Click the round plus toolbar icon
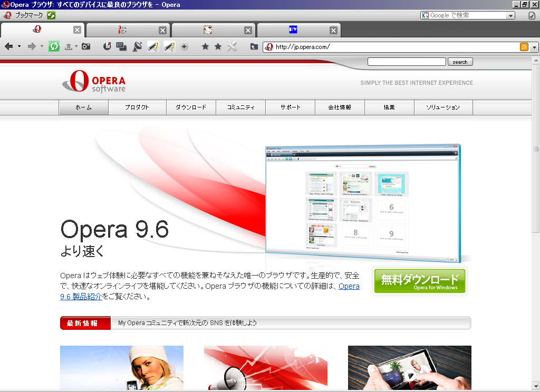Image resolution: width=540 pixels, height=392 pixels. point(184,46)
